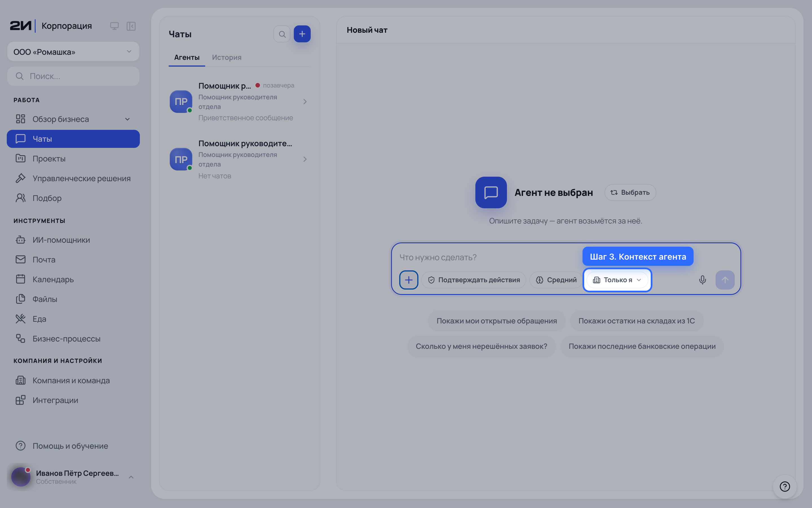Open Помощь и обучение
The image size is (812, 508).
(73, 446)
